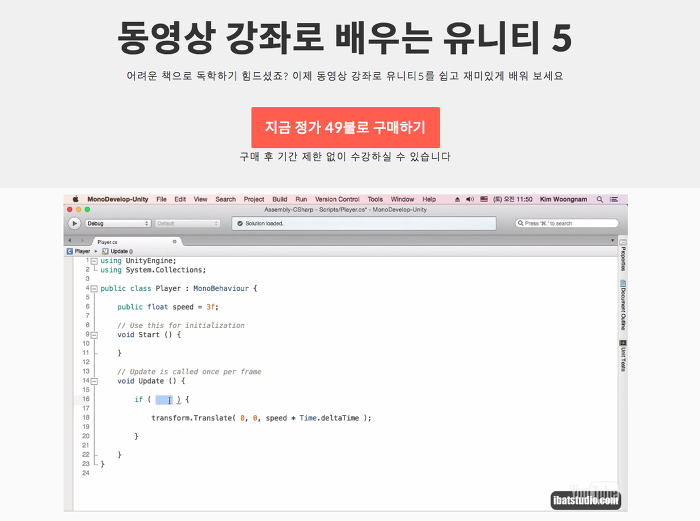Screen dimensions: 700x521
Task: Click selected placeholder inside if parentheses
Action: pos(164,400)
